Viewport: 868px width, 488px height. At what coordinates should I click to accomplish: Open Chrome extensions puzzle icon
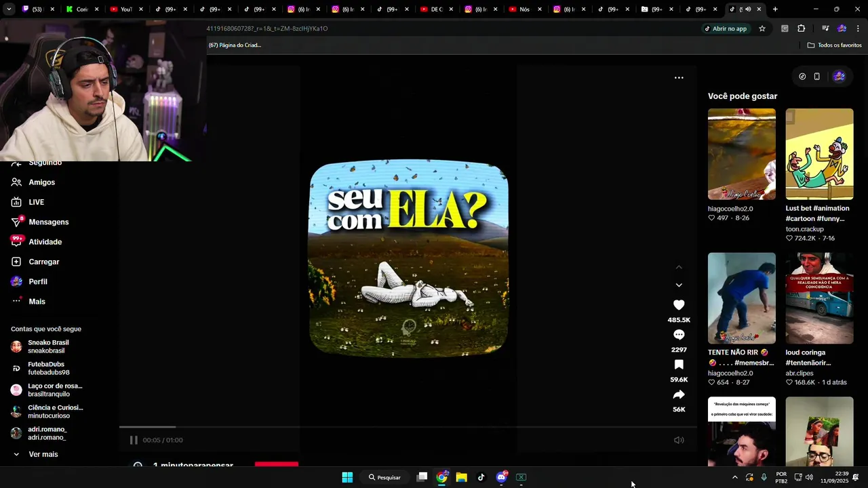click(x=802, y=28)
